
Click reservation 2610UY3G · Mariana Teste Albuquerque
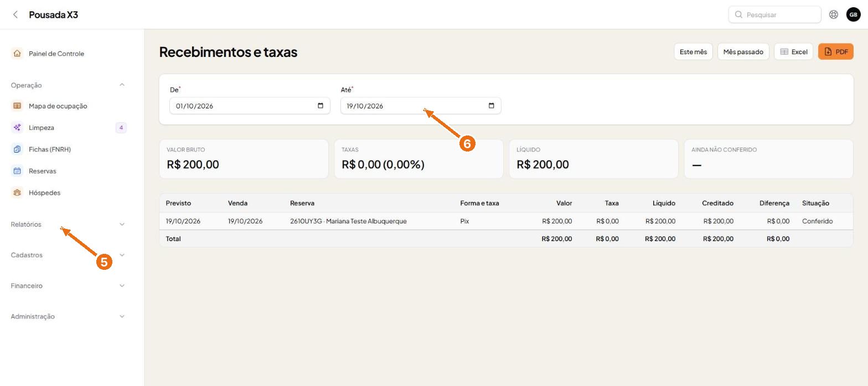tap(348, 221)
